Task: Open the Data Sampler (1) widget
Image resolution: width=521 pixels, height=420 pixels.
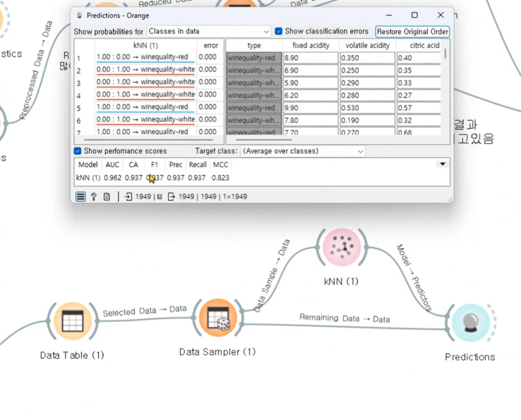Action: [218, 317]
